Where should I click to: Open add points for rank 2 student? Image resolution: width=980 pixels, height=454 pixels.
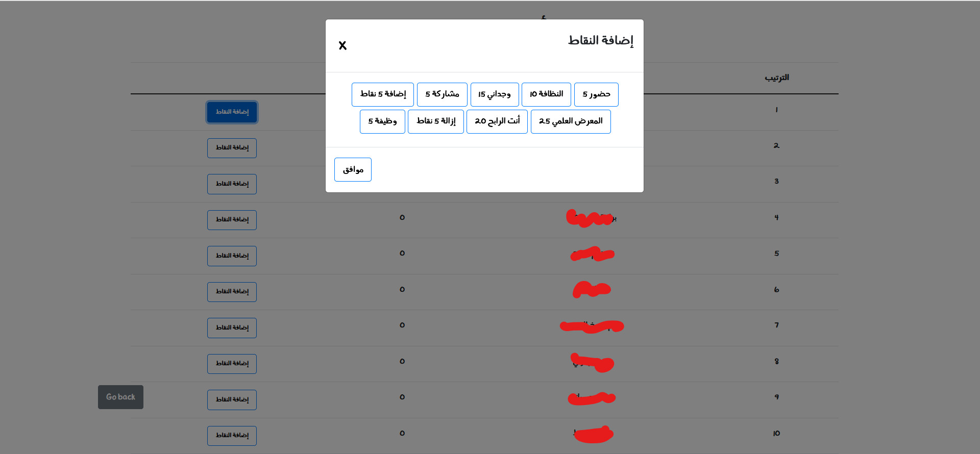point(232,148)
